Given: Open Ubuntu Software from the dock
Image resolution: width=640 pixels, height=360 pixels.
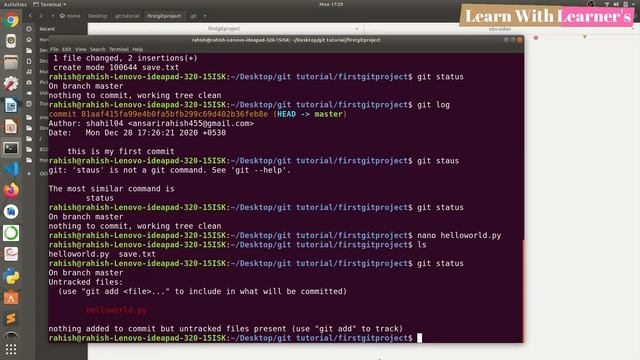Looking at the screenshot, I should point(11,298).
